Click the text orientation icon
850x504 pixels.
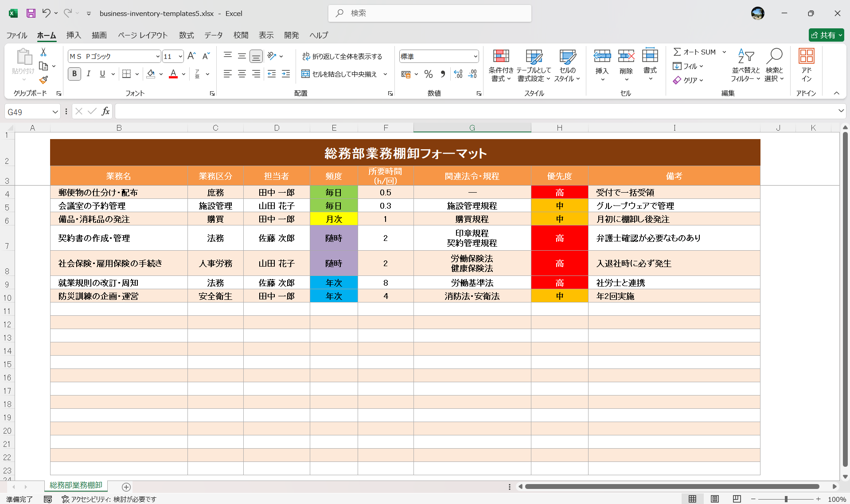tap(272, 56)
